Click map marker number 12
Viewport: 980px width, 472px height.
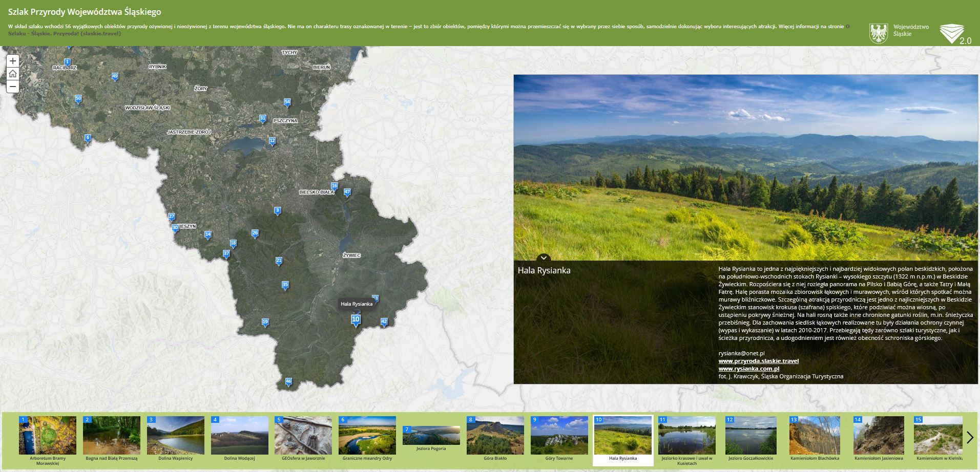[x=273, y=141]
